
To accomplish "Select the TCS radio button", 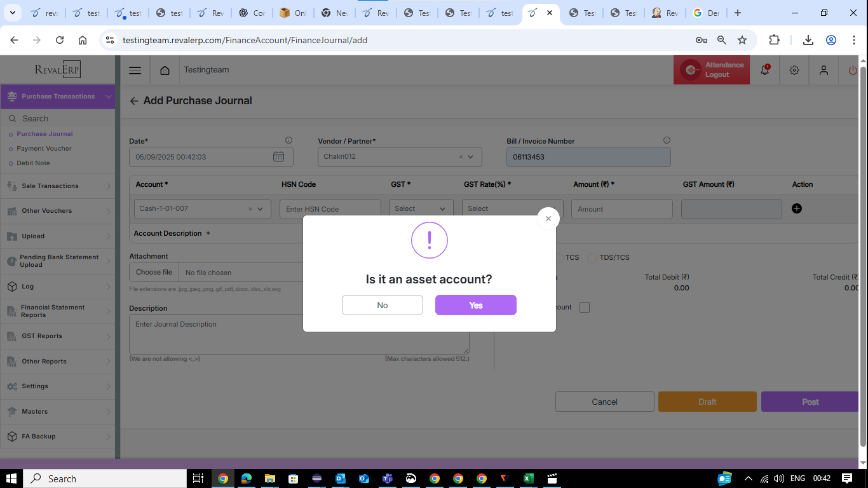I will point(559,258).
